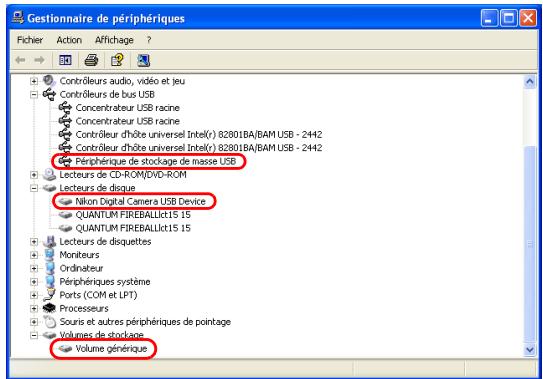Toggle the console tree pane icon
This screenshot has width=543, height=379.
pos(65,60)
